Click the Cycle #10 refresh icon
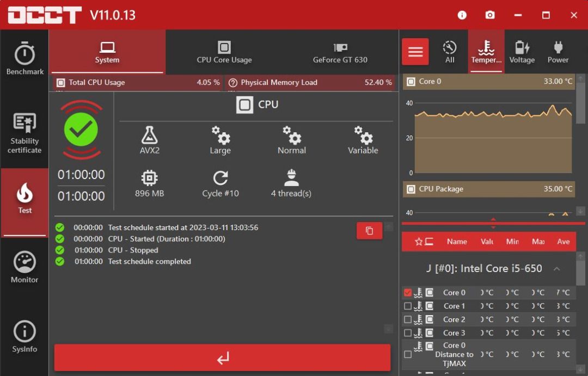 coord(220,178)
